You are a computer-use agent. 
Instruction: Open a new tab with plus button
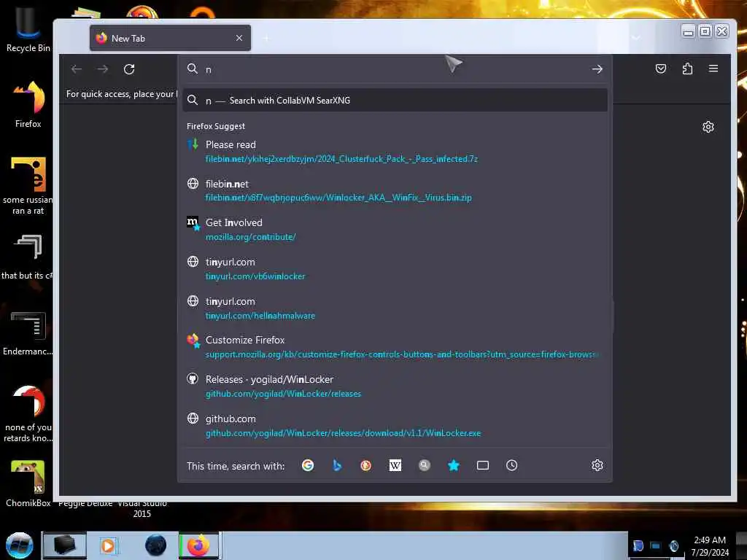pos(266,38)
